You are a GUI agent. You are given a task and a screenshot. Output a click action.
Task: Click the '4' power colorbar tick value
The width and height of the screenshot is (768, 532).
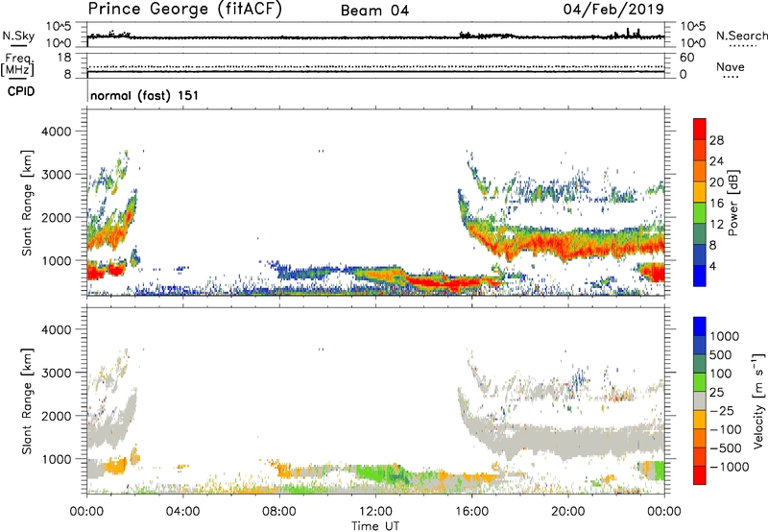[712, 266]
